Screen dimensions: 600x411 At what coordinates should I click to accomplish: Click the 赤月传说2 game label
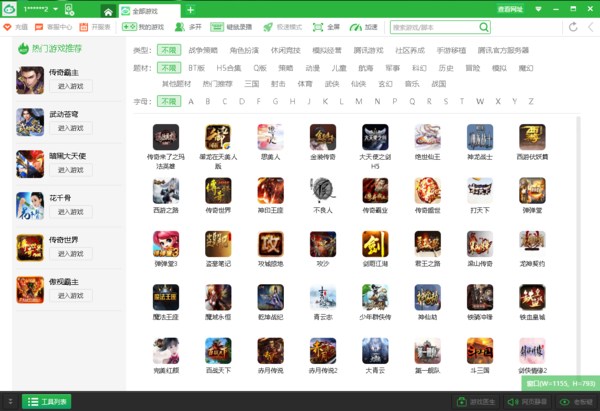323,370
